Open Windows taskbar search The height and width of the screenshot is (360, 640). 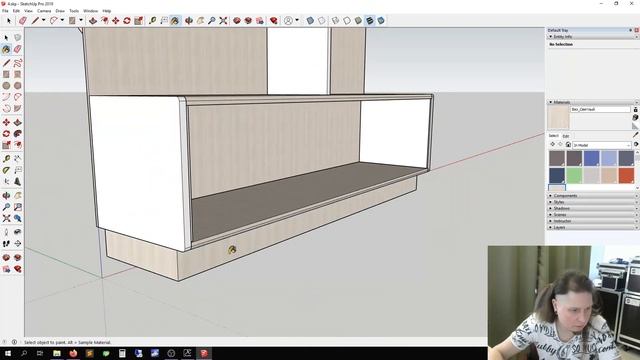(24, 353)
